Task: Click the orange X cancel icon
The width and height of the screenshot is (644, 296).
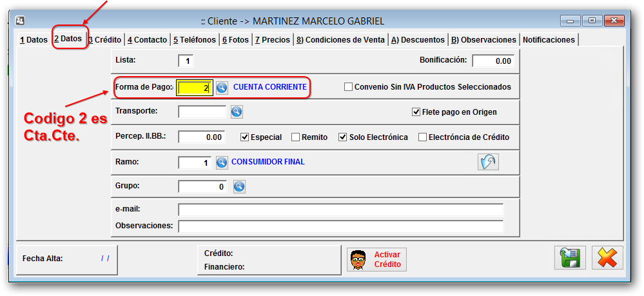Action: [607, 258]
